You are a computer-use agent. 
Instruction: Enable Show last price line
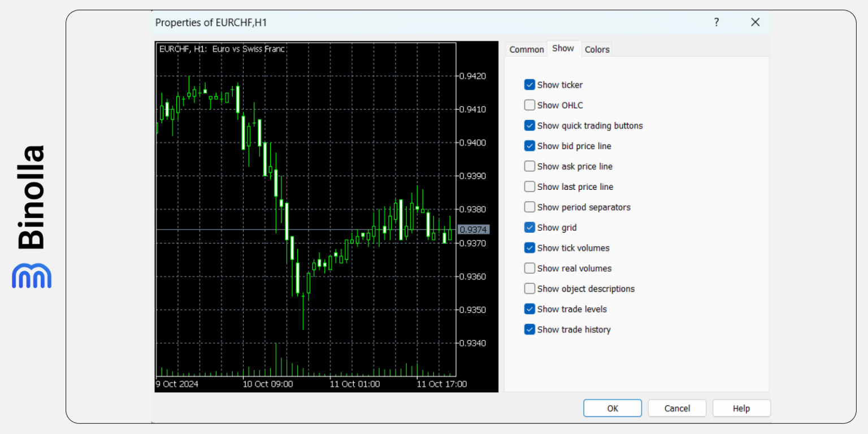[x=530, y=186]
